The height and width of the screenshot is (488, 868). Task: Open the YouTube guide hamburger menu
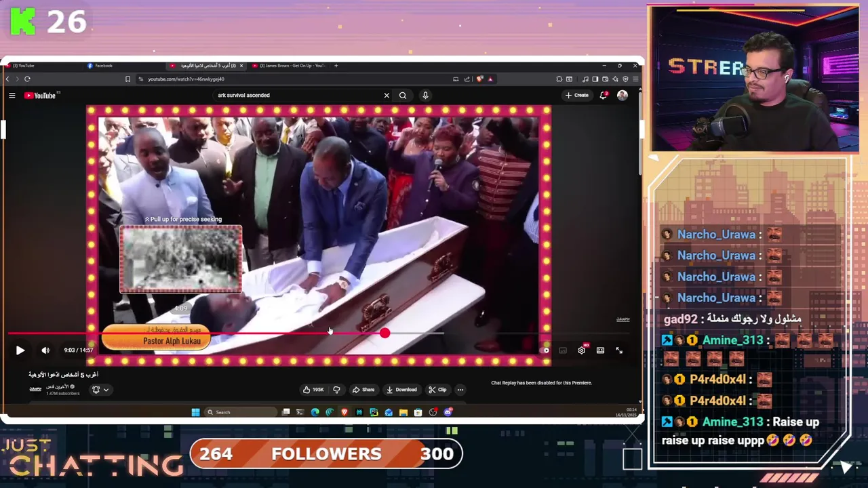pos(12,96)
